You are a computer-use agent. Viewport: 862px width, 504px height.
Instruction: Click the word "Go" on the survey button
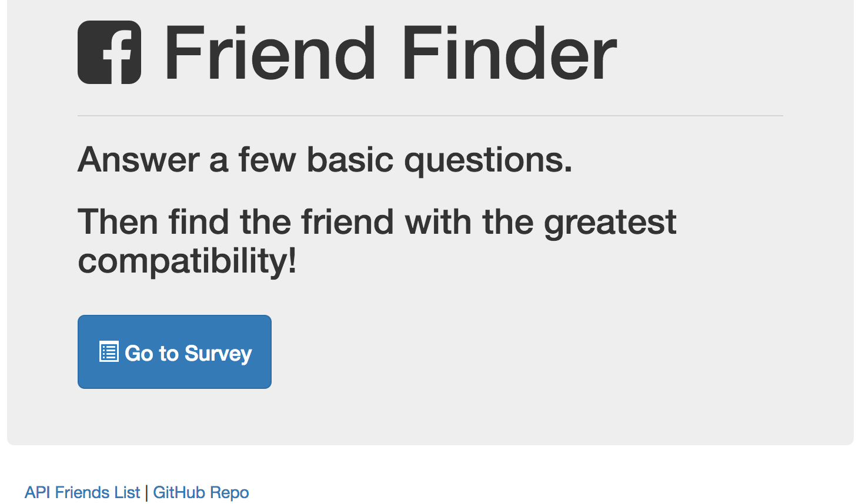pyautogui.click(x=139, y=353)
